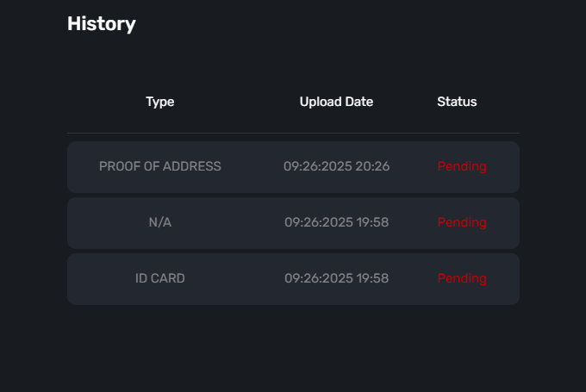Click empty area left of PROOF OF ADDRESS
Viewport: 586px width, 392px height.
82,166
